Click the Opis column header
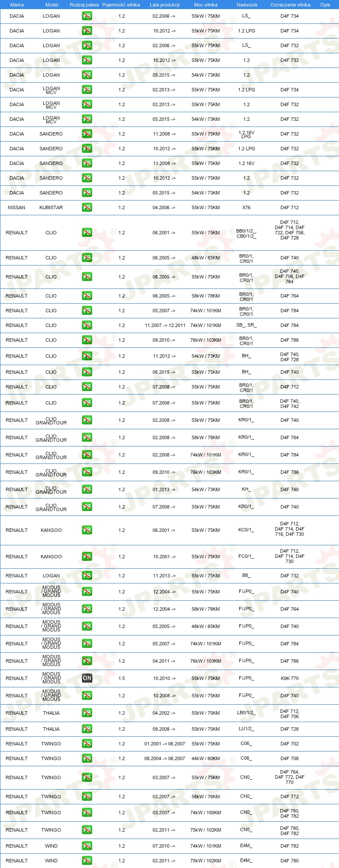Viewport: 339px width, 868px height. [325, 5]
